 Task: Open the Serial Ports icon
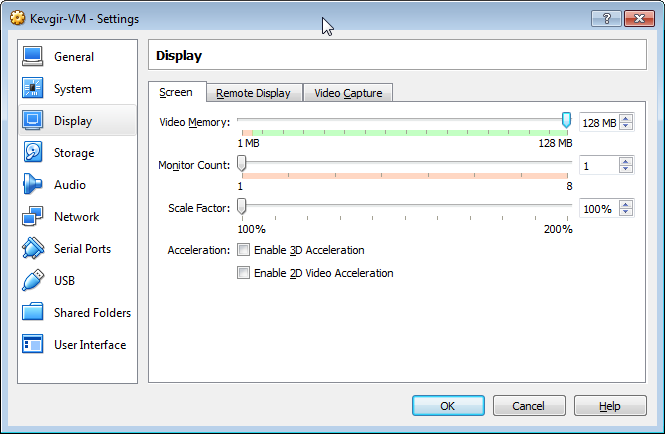click(x=33, y=249)
